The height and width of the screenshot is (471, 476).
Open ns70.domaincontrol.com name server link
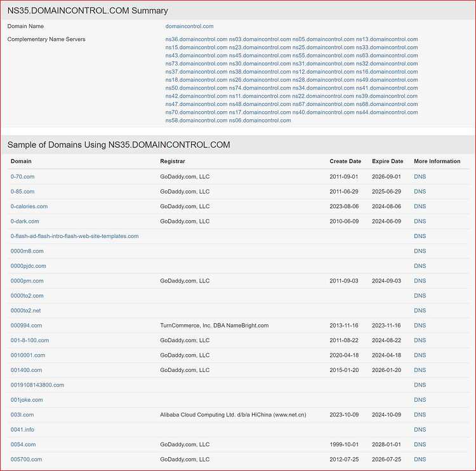point(196,112)
